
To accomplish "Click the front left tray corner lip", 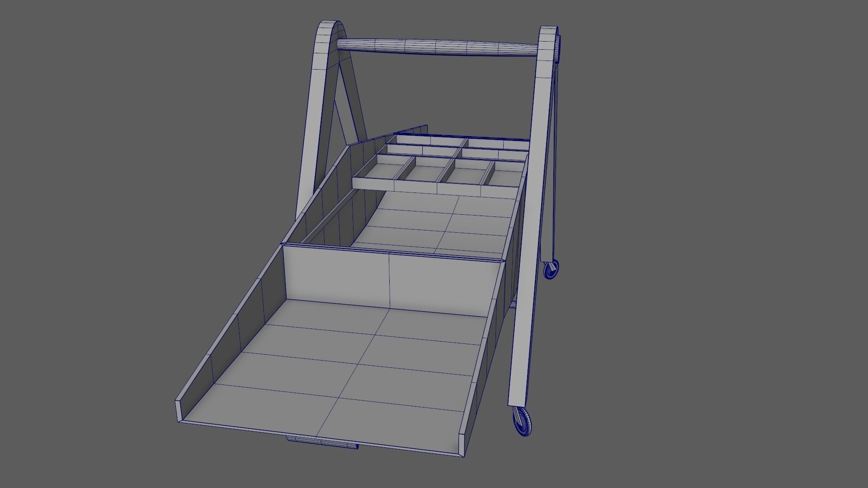I will coord(179,411).
